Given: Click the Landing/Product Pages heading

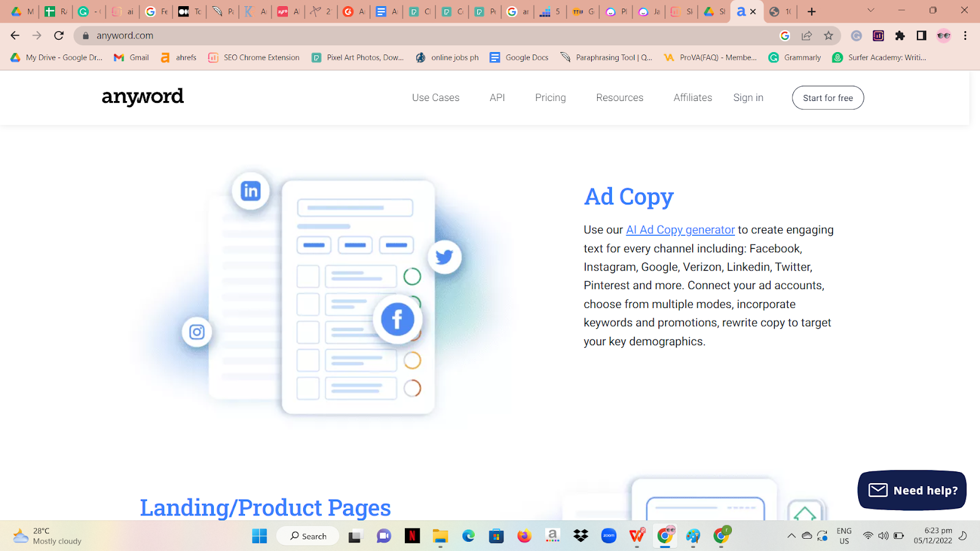Looking at the screenshot, I should [x=265, y=508].
